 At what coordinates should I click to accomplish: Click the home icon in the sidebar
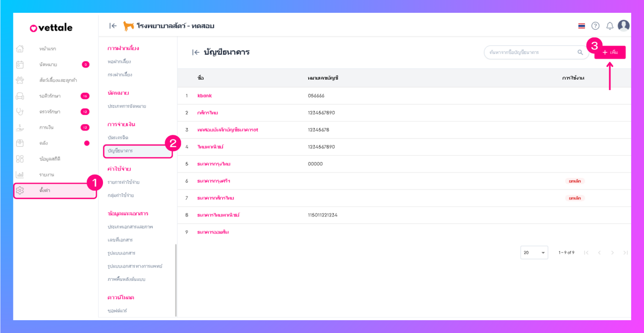click(20, 49)
